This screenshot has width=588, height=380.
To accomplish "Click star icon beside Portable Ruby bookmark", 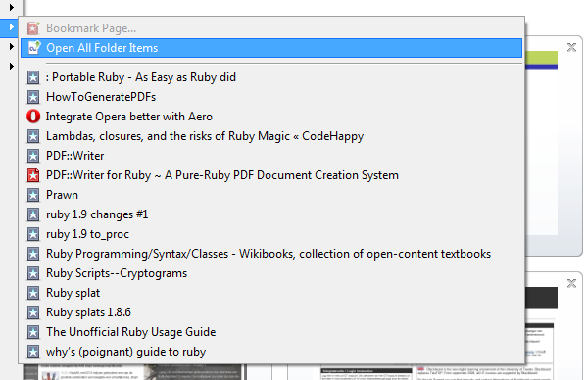I will [x=33, y=77].
